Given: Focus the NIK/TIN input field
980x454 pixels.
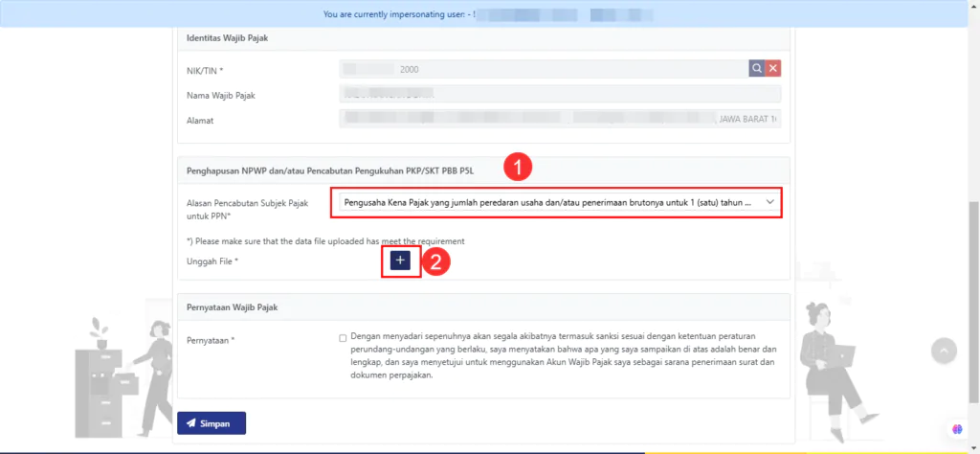Looking at the screenshot, I should [x=543, y=69].
